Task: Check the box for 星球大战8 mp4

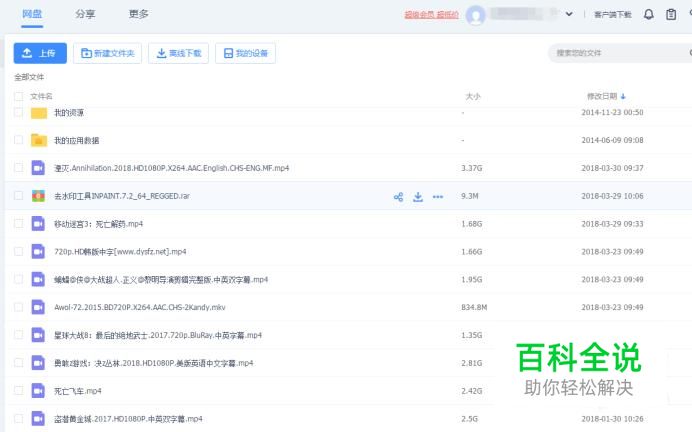Action: pos(19,335)
